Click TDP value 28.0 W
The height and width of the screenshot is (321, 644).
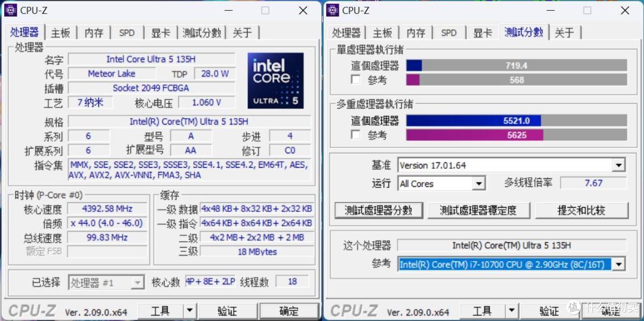pyautogui.click(x=215, y=73)
